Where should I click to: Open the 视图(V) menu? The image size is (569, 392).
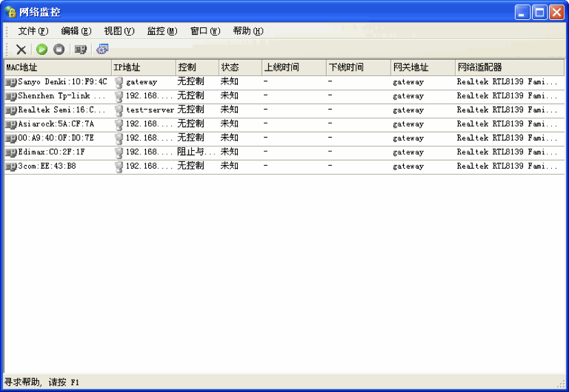[x=119, y=31]
